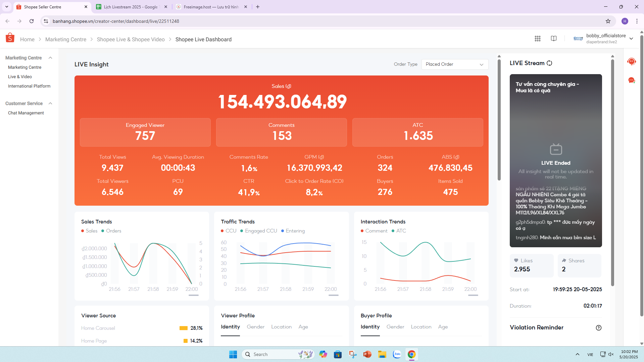
Task: Launch Zalo from the taskbar
Action: [397, 354]
